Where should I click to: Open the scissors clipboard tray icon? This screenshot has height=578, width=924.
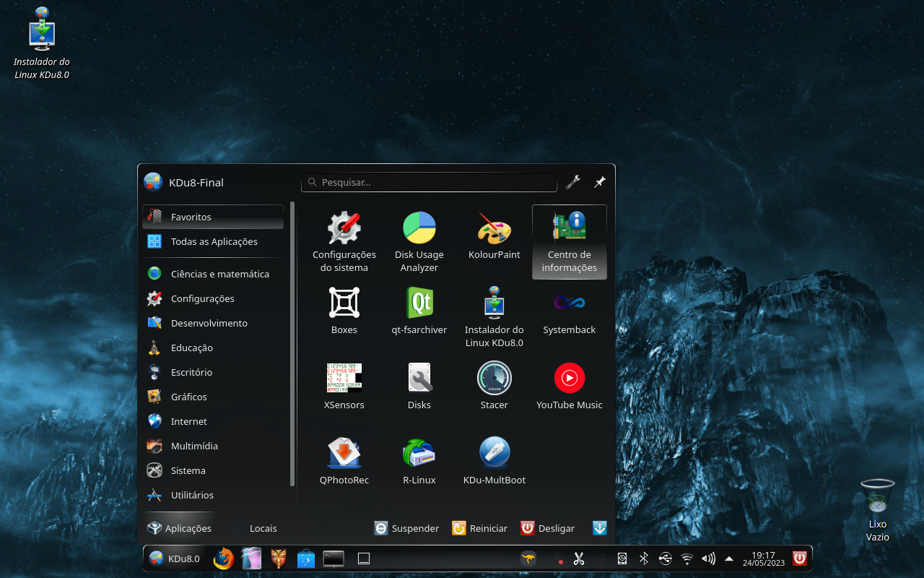[x=579, y=558]
